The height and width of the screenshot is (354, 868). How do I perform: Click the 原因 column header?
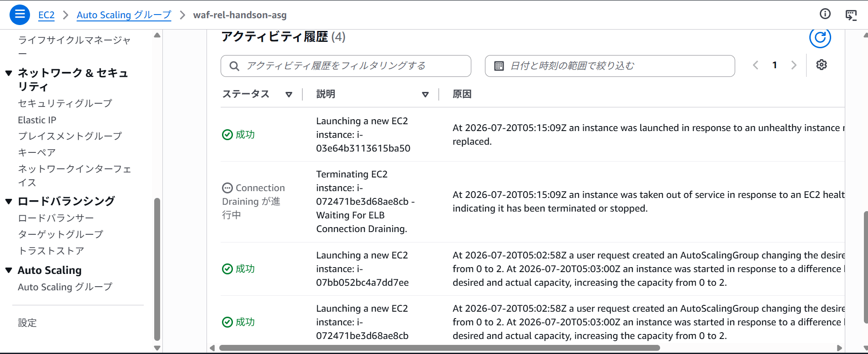coord(462,94)
